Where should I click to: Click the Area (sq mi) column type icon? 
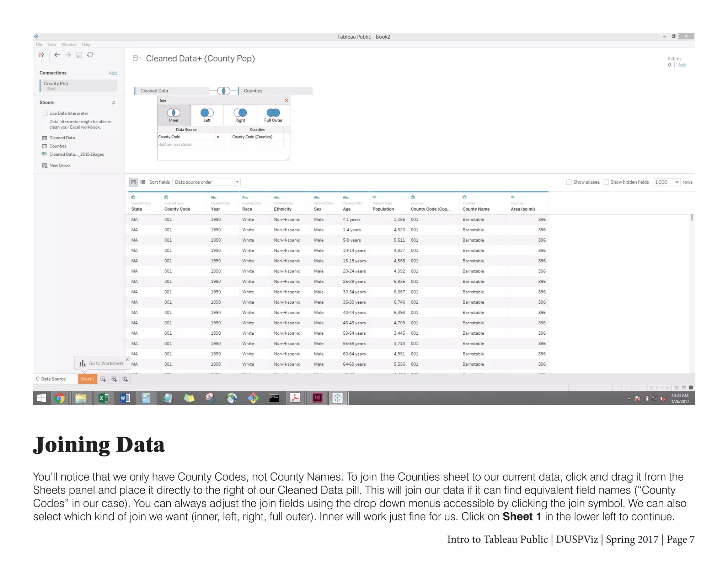pos(513,197)
